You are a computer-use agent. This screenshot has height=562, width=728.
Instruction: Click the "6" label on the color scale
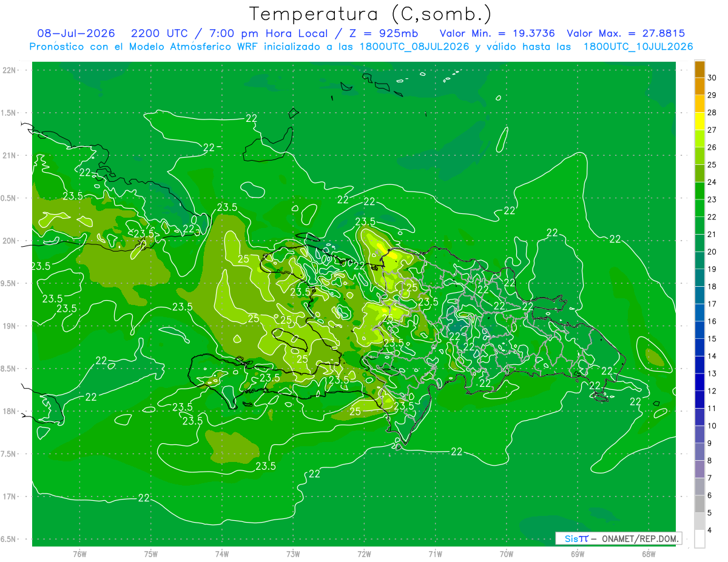710,495
